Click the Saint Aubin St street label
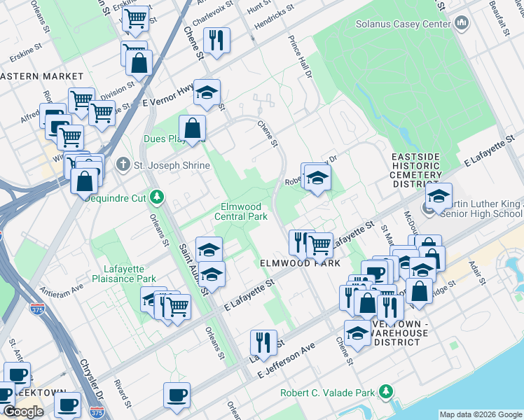The height and width of the screenshot is (420, 524). click(193, 269)
